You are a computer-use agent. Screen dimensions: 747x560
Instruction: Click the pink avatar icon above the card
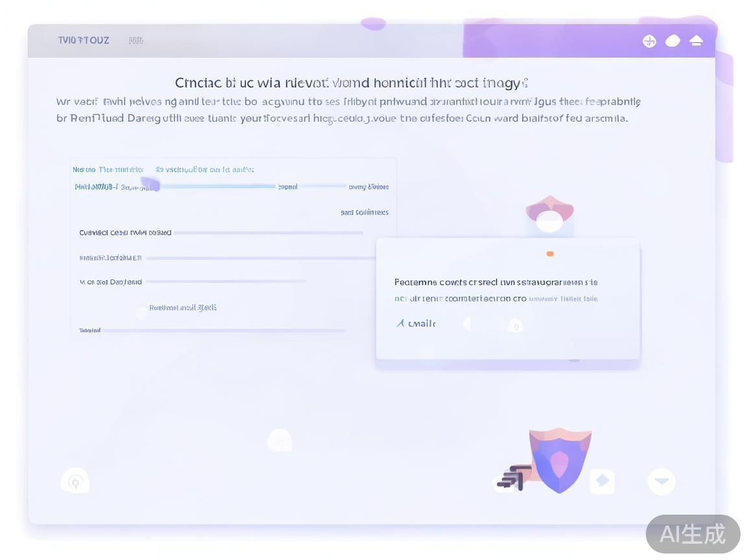click(x=550, y=215)
